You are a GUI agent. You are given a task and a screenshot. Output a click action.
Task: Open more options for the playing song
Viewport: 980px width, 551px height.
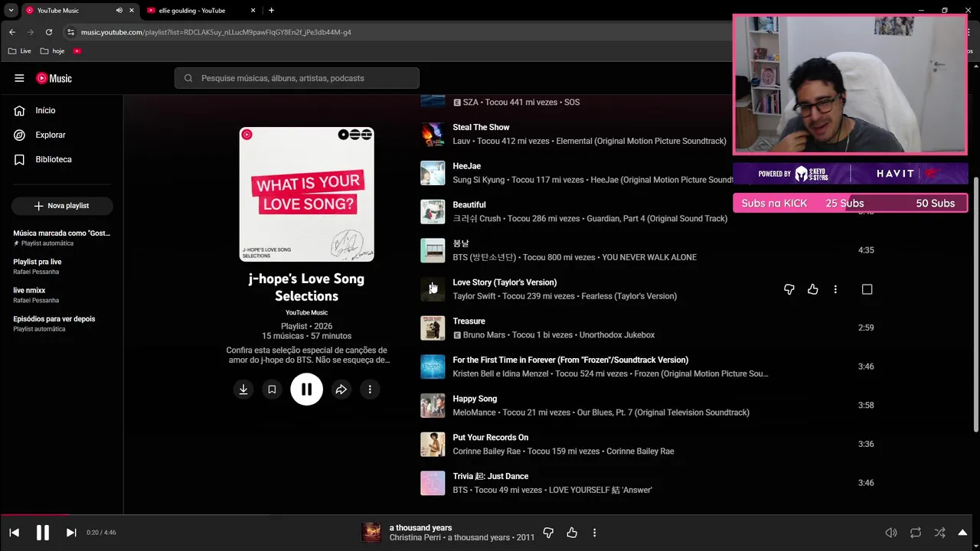click(594, 533)
